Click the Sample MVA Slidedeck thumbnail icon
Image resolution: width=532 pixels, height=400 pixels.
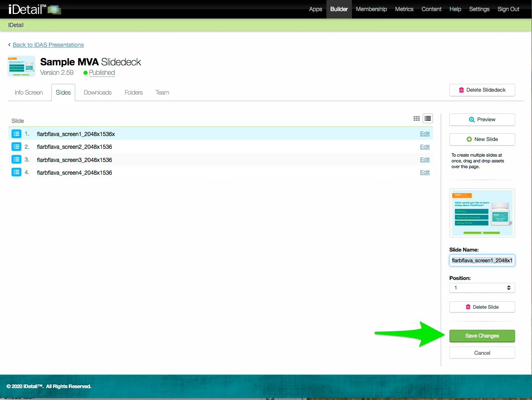pos(21,66)
